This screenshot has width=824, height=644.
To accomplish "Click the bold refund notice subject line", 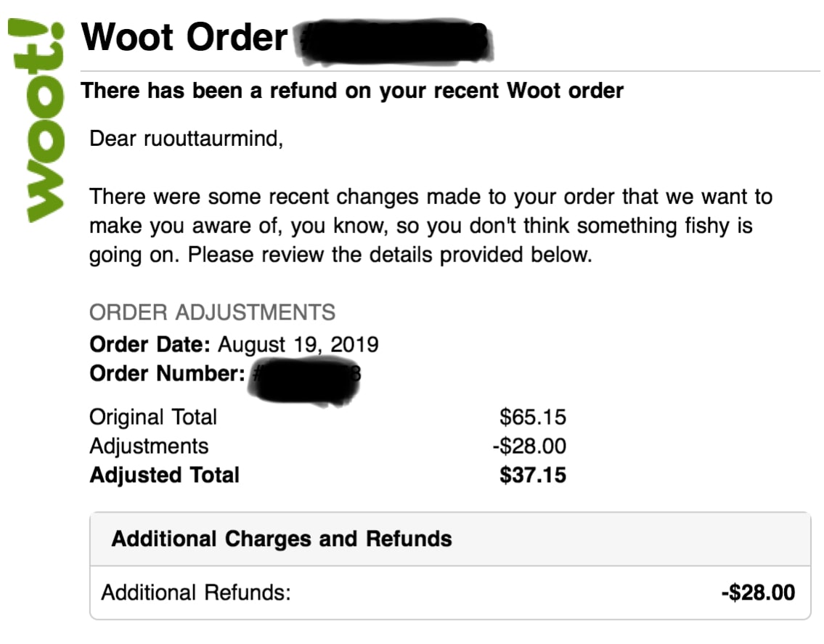I will pyautogui.click(x=352, y=91).
